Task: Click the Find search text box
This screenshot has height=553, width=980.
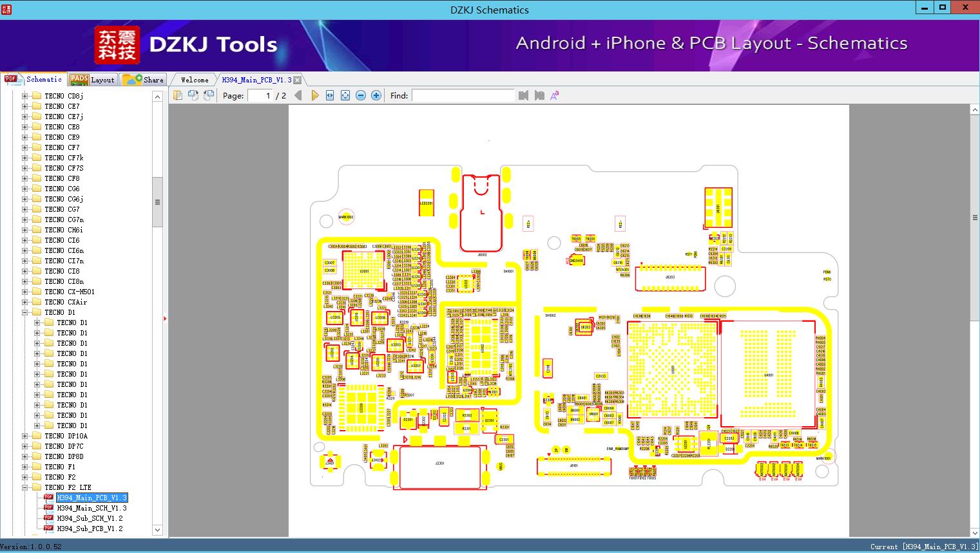Action: [x=463, y=95]
